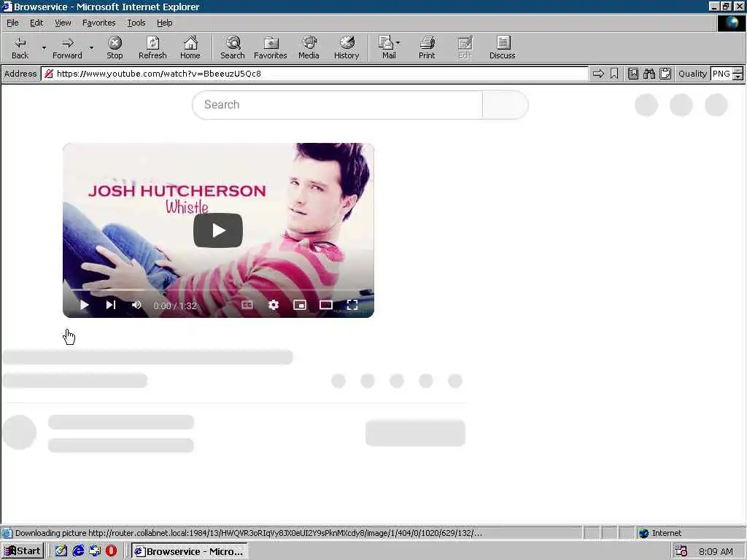Click the small play button in video controls
The width and height of the screenshot is (747, 560).
(x=85, y=305)
